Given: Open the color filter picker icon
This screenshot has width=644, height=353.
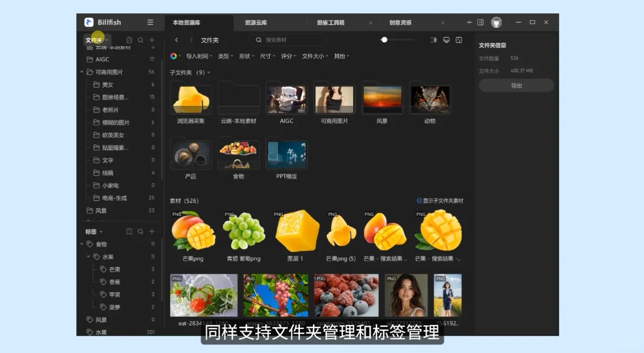Looking at the screenshot, I should tap(174, 56).
